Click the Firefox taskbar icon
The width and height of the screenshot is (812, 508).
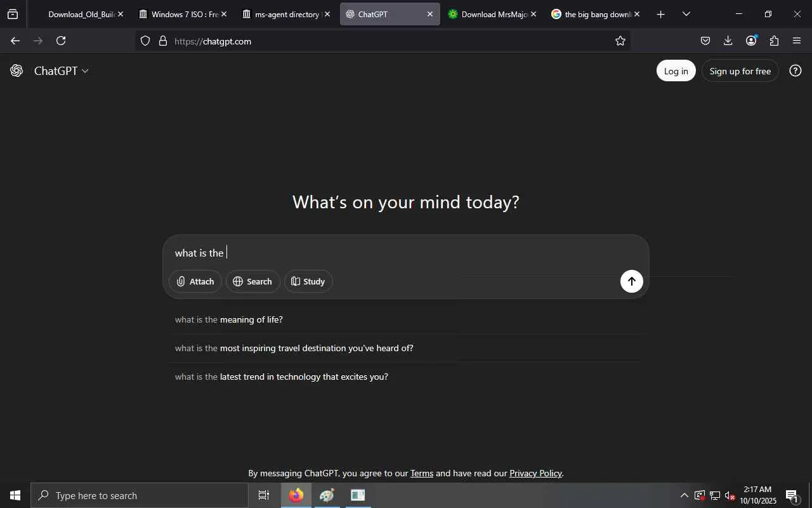click(x=296, y=495)
